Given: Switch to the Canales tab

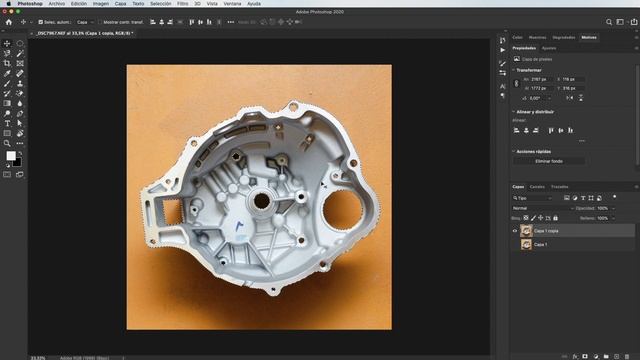Looking at the screenshot, I should 537,187.
